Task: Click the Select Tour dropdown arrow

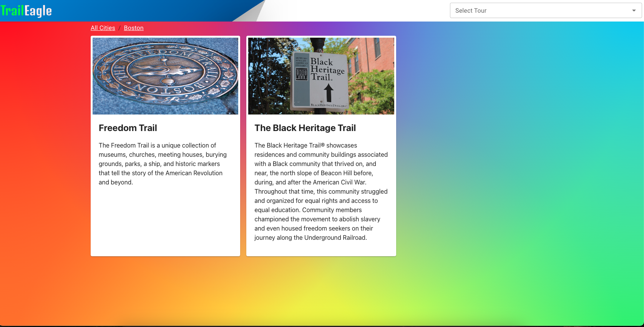Action: click(x=634, y=10)
